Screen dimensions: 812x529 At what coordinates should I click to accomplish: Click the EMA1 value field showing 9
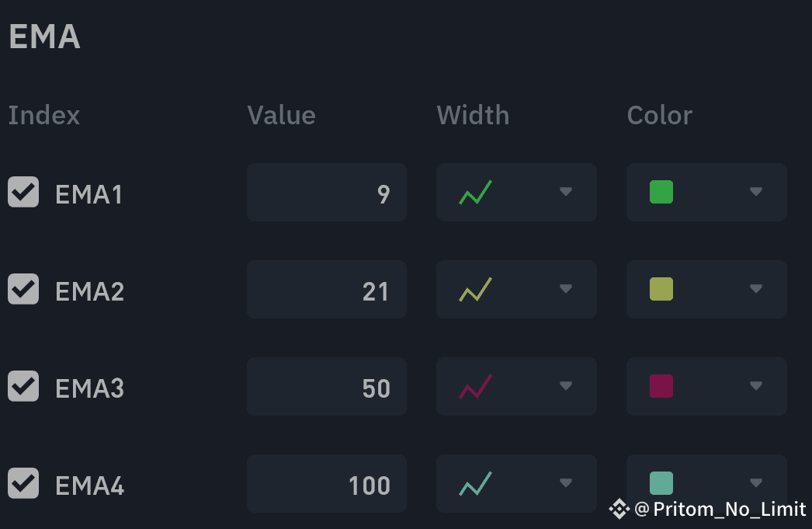[x=327, y=192]
